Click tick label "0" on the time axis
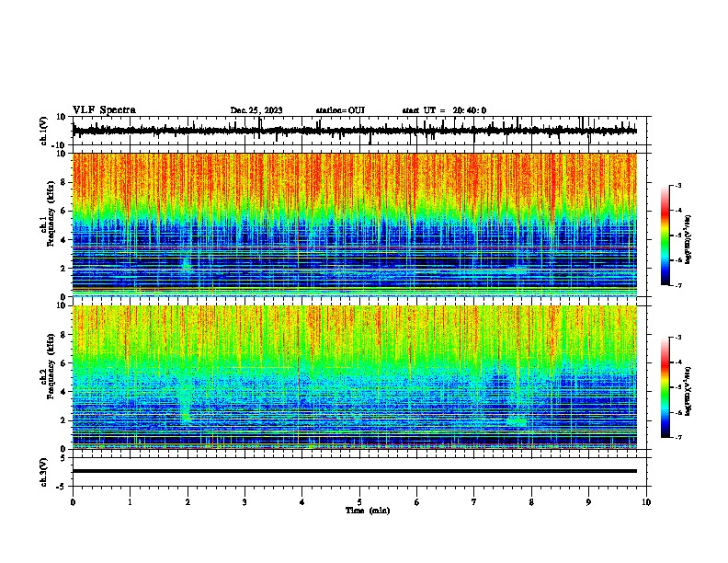The height and width of the screenshot is (563, 728). pyautogui.click(x=73, y=502)
